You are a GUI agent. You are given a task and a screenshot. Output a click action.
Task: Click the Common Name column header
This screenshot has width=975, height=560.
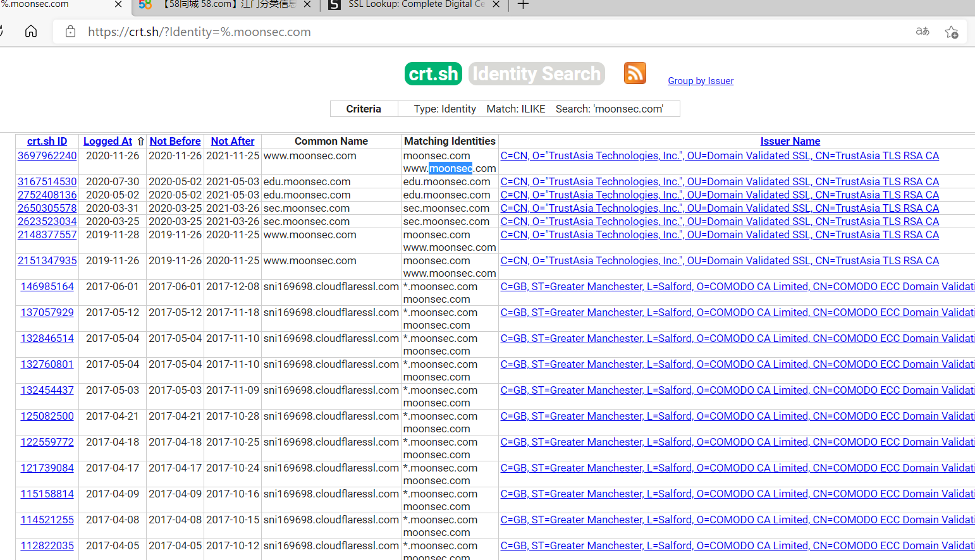(331, 142)
